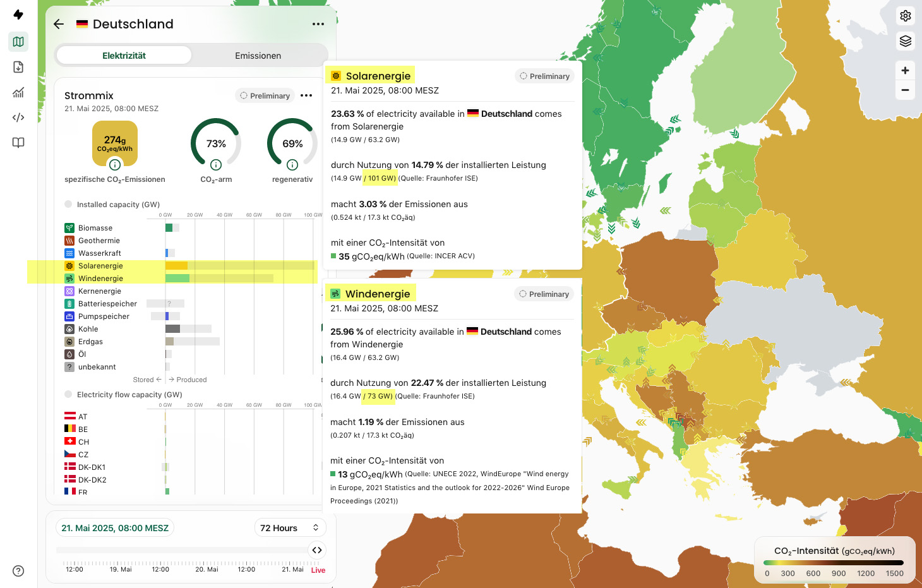Open the map view in the sidebar
The image size is (922, 588).
(18, 42)
